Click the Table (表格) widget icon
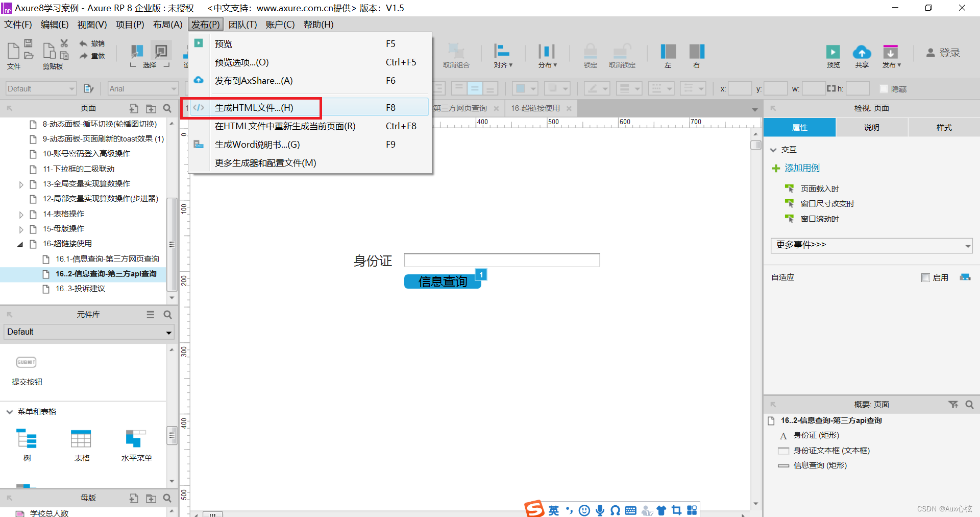The image size is (980, 517). [81, 439]
